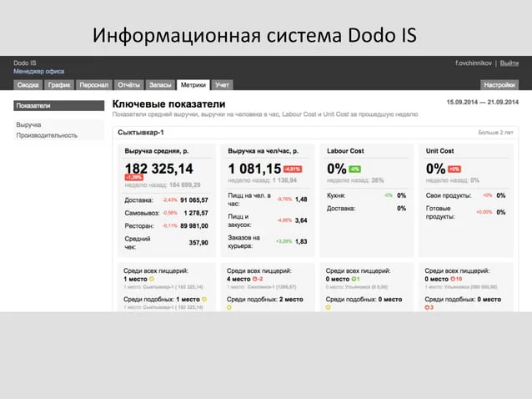Image resolution: width=532 pixels, height=399 pixels.
Task: Click the Самовывоз value 1 278,57
Action: [x=196, y=213]
